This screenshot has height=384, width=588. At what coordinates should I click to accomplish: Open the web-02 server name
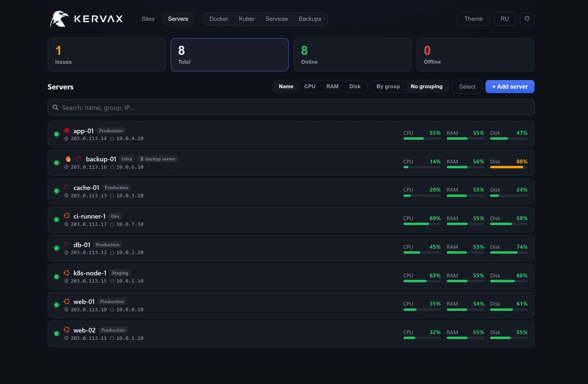tap(85, 330)
